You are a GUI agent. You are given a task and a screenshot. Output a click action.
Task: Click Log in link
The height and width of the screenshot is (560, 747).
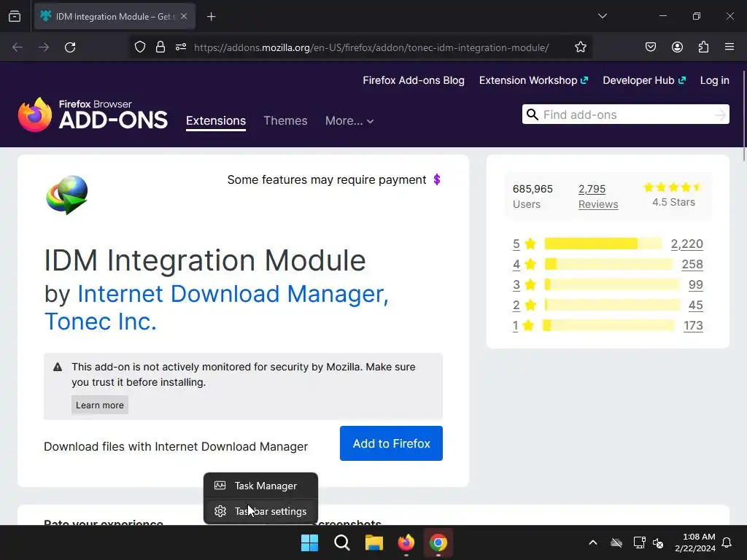pyautogui.click(x=715, y=80)
